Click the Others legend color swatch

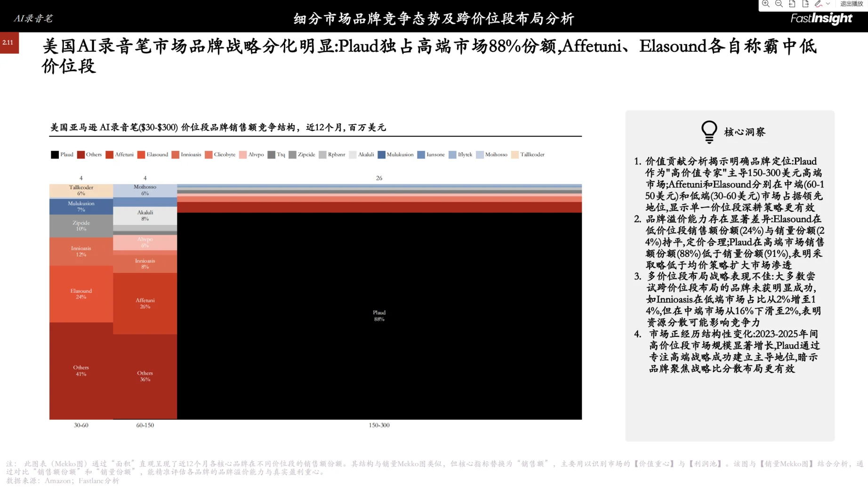click(x=81, y=155)
